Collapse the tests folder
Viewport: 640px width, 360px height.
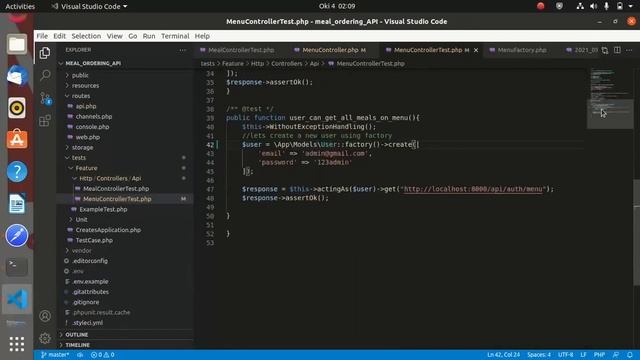[x=79, y=158]
